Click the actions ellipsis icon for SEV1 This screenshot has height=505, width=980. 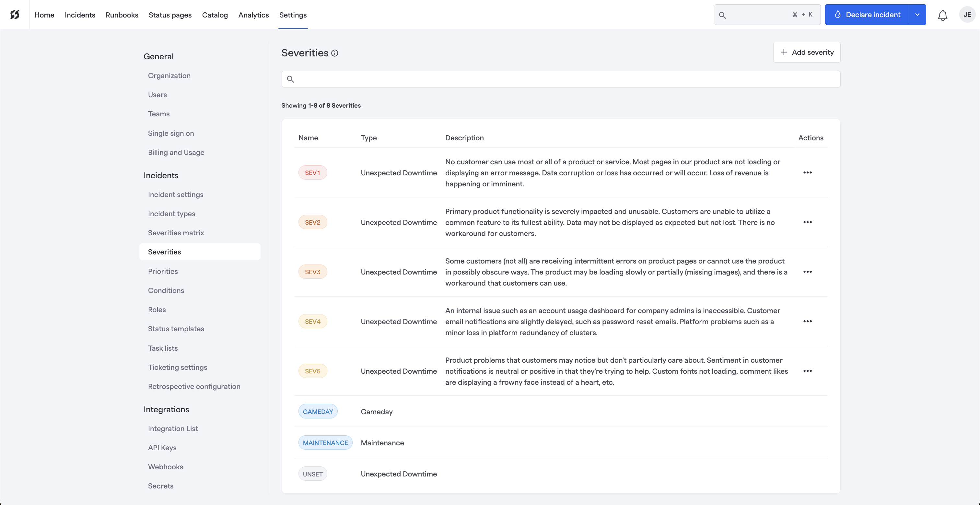808,173
